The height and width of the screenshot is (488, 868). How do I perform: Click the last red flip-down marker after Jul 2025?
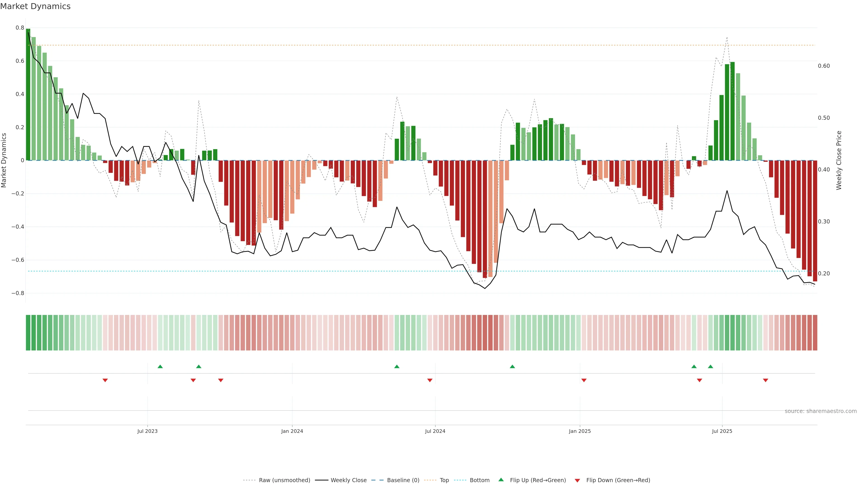[766, 380]
